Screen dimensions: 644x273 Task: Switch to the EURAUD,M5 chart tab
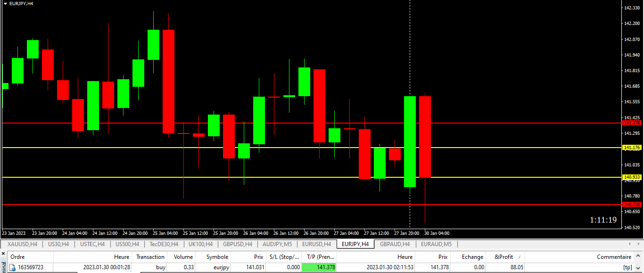436,244
